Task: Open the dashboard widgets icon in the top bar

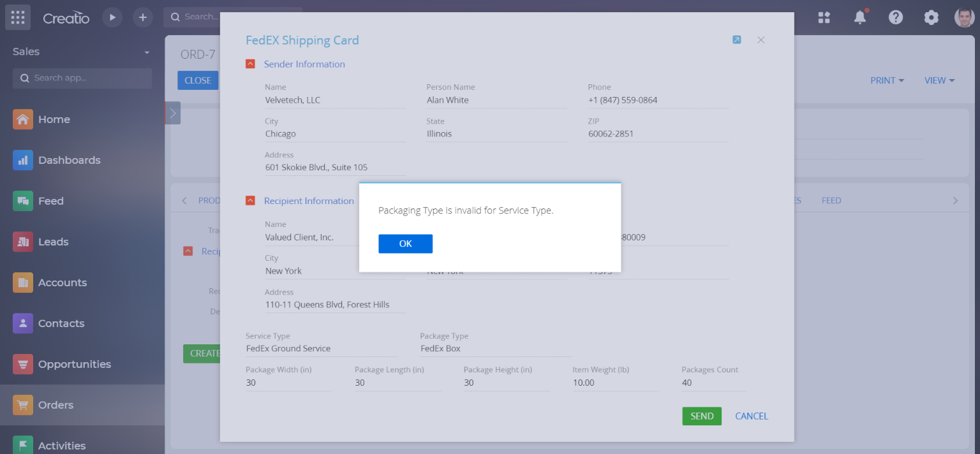Action: click(824, 17)
